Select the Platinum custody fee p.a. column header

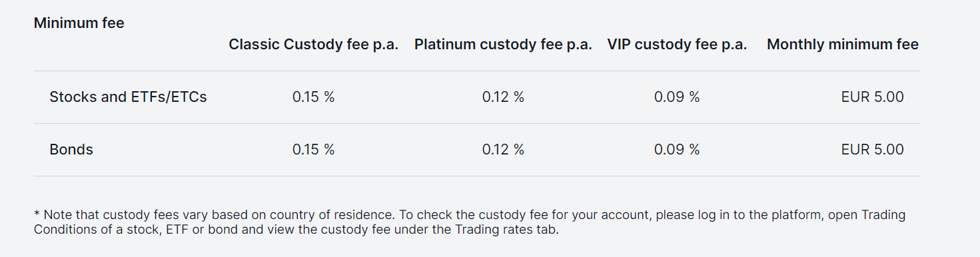[503, 45]
